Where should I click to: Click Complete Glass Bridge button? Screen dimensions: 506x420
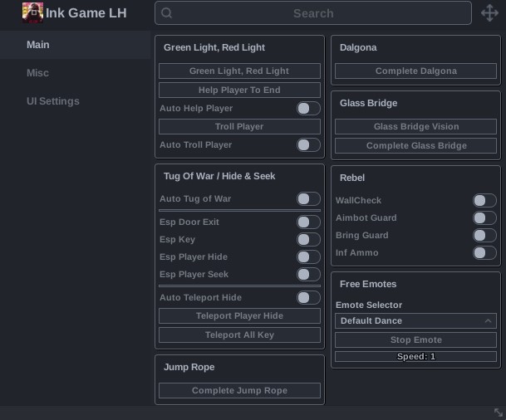click(x=415, y=146)
